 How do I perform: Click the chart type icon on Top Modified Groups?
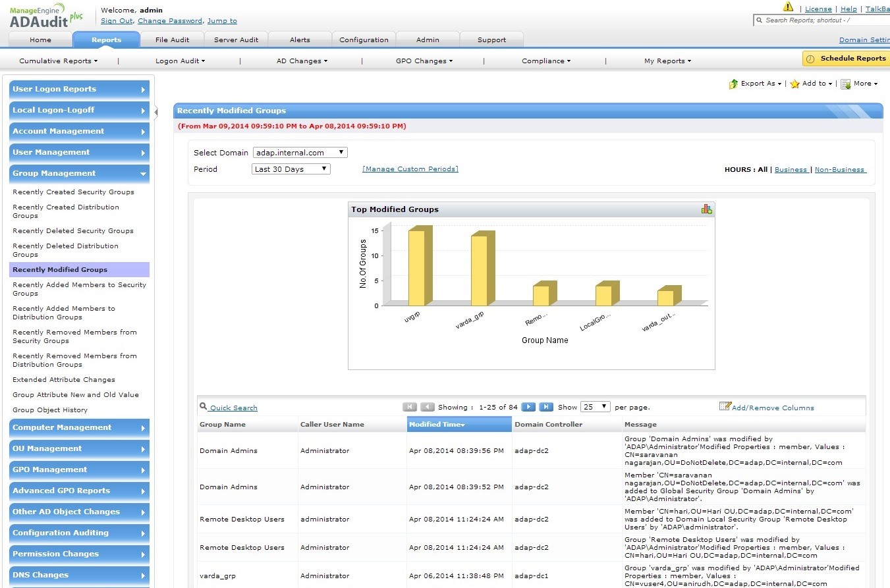pos(706,209)
